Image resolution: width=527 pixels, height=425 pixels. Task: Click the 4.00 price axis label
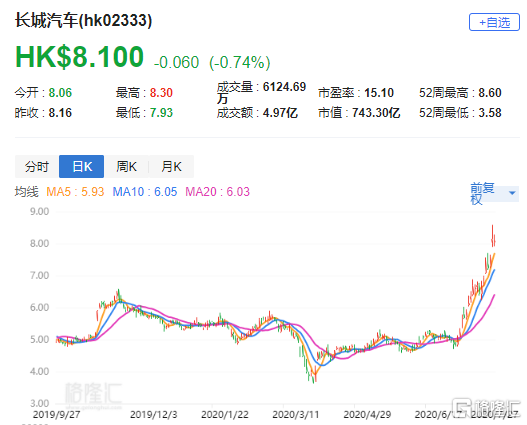39,371
